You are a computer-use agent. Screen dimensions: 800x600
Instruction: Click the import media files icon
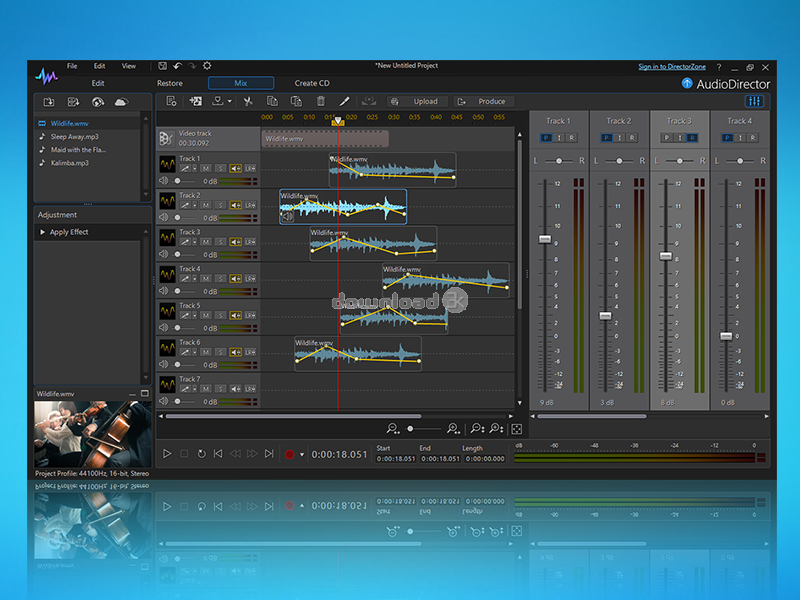48,102
